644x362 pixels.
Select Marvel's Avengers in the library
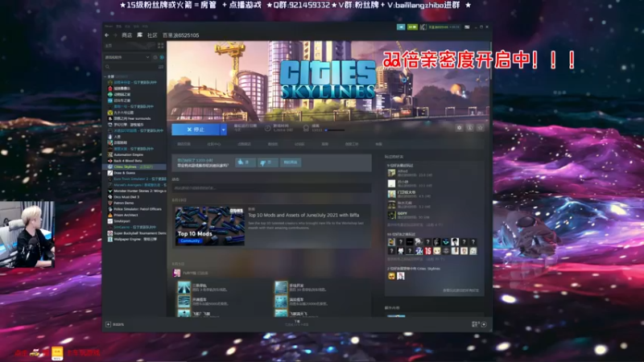[x=136, y=185]
